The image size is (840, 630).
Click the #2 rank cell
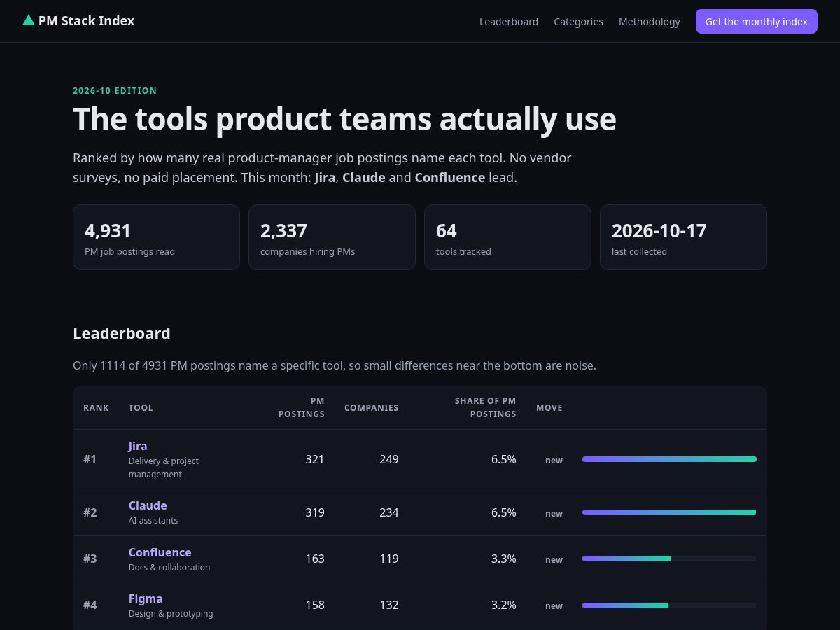[x=90, y=512]
